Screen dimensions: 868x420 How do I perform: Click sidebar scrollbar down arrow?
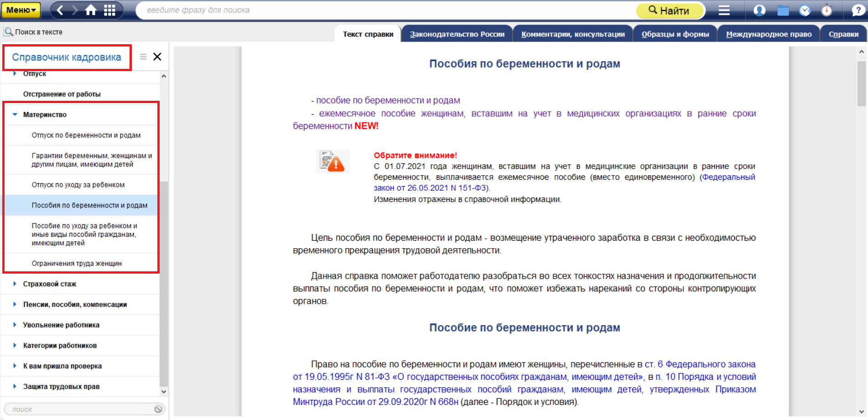[164, 391]
